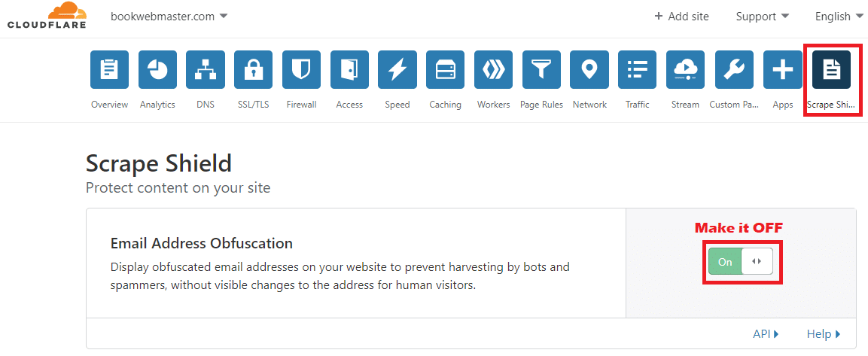Open the Firewall shield icon
Screen dimensions: 868x356
tap(302, 70)
